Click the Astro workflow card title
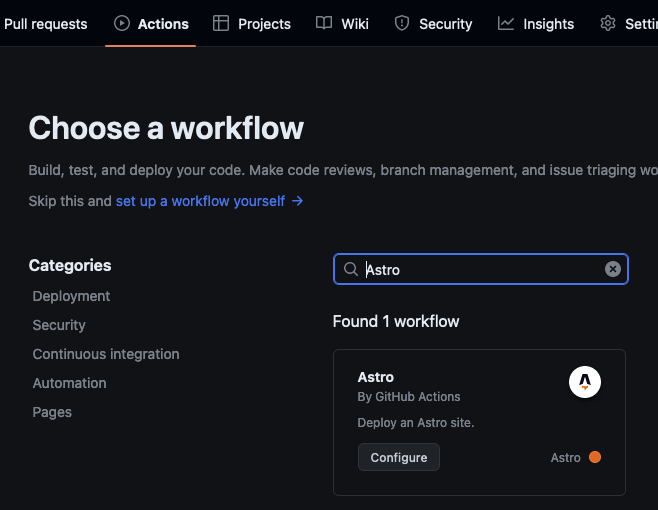This screenshot has width=658, height=510. [x=376, y=377]
